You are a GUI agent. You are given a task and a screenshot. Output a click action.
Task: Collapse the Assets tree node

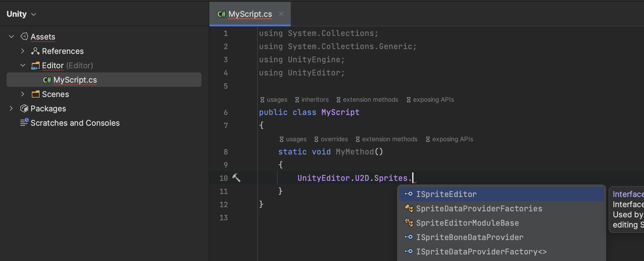[x=11, y=37]
